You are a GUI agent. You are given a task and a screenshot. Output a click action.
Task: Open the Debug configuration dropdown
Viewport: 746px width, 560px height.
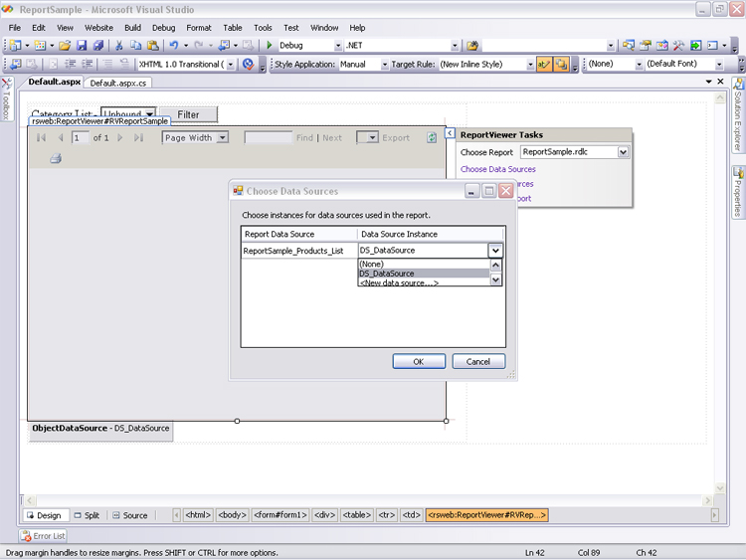tap(338, 46)
